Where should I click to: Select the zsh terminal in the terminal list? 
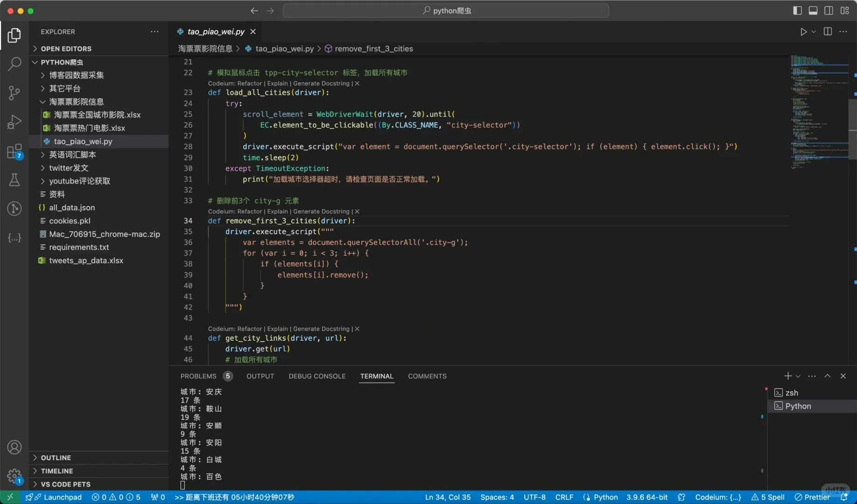pos(792,392)
